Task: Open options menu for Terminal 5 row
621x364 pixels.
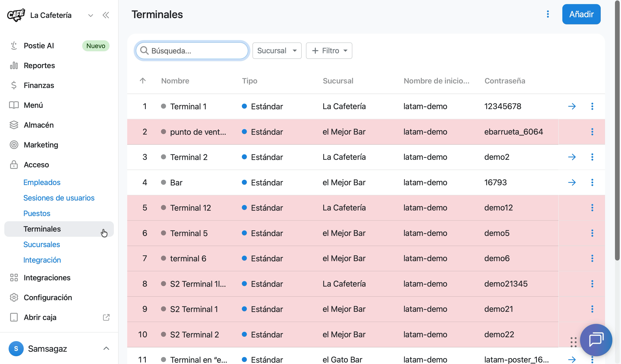Action: coord(592,233)
